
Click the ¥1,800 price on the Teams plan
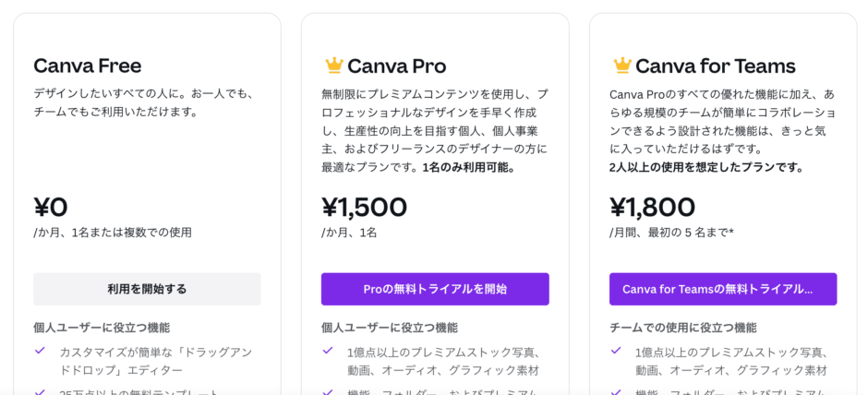[652, 207]
